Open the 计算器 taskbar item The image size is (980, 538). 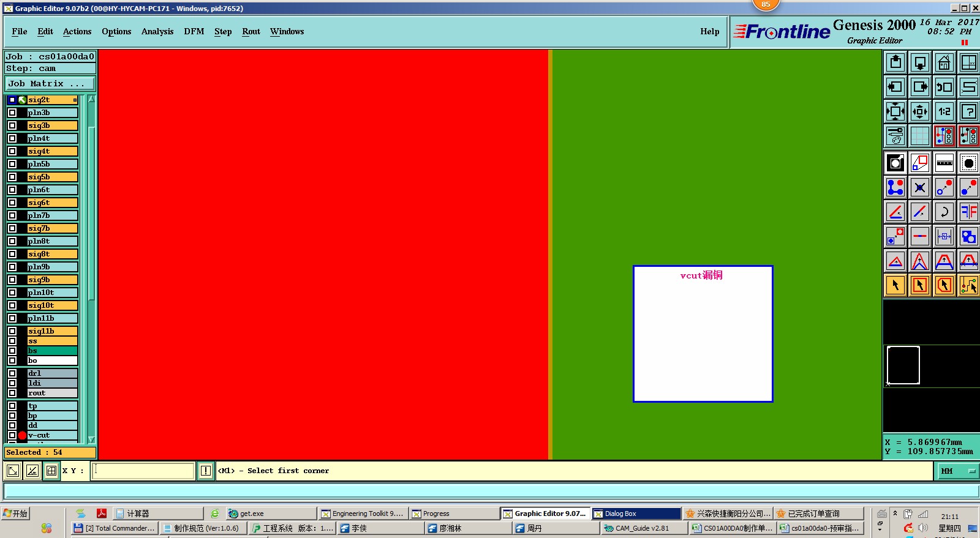tap(158, 514)
